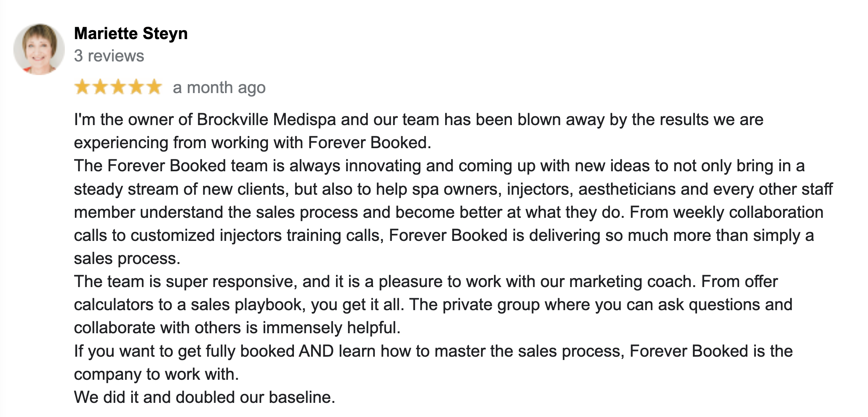Image resolution: width=868 pixels, height=417 pixels.
Task: Click 'From weekly collaboration' phrase
Action: pyautogui.click(x=726, y=212)
